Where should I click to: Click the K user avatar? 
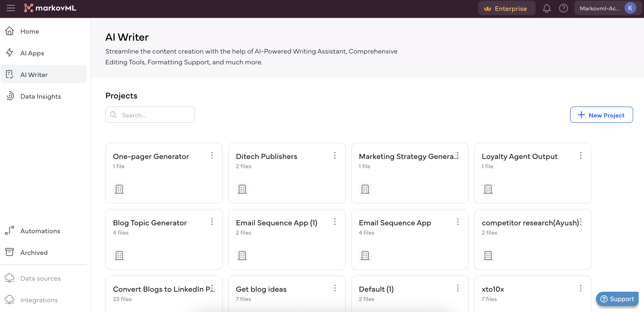(x=630, y=8)
